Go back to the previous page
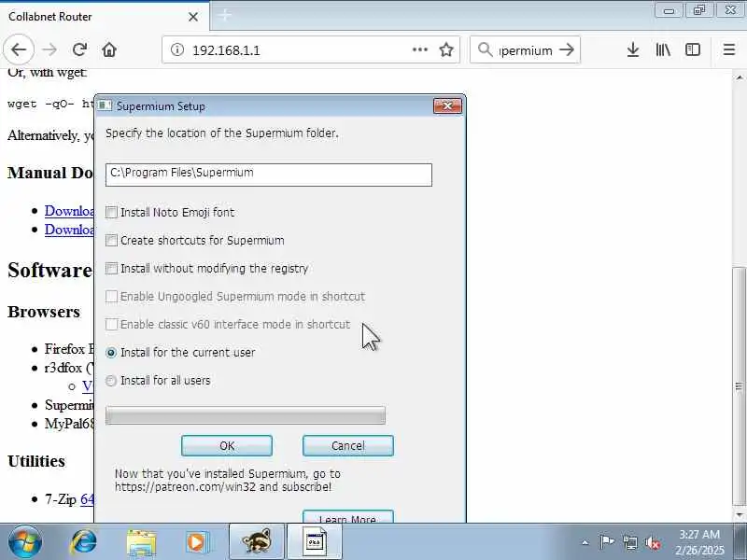 tap(19, 49)
